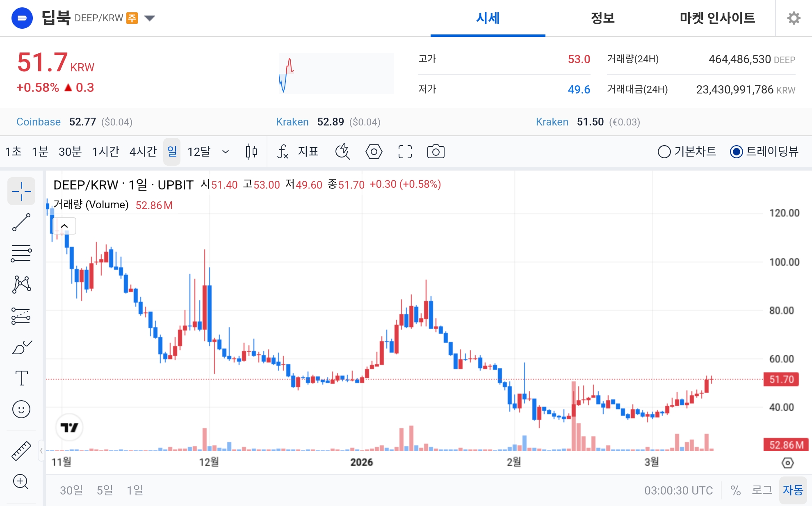
Task: Select the ruler measure tool
Action: (21, 450)
